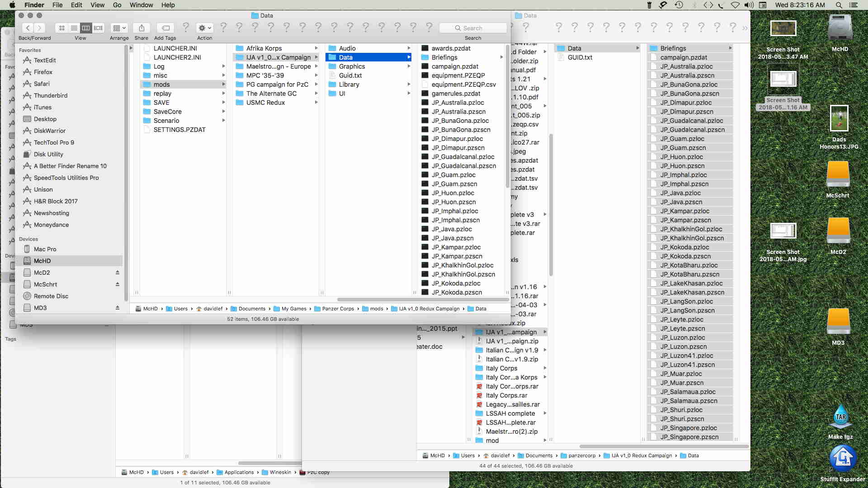Open the Go menu
The image size is (868, 488).
[117, 5]
